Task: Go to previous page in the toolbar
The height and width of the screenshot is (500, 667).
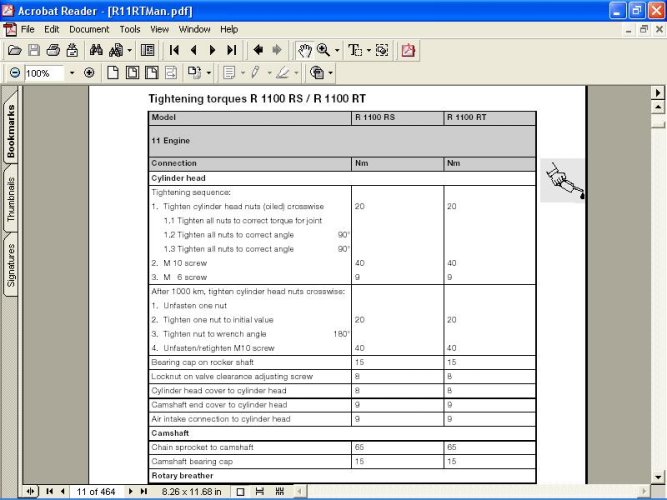Action: (194, 50)
